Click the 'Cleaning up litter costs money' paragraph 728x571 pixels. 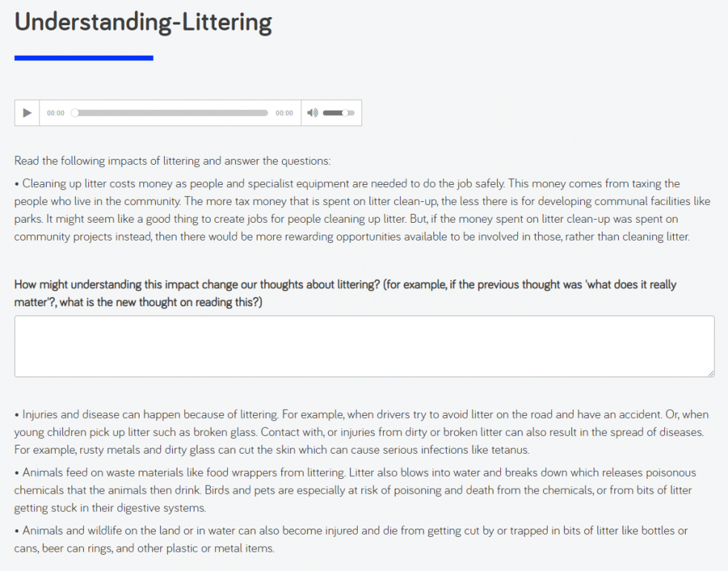362,210
